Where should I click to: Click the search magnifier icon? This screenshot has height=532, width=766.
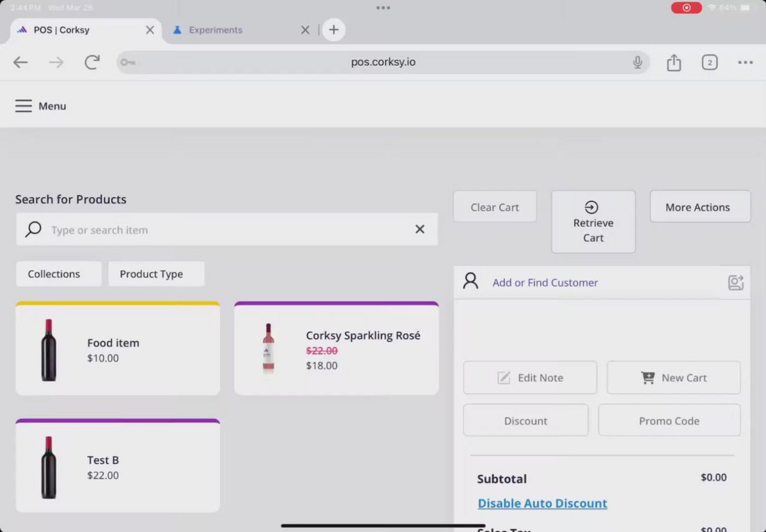tap(34, 229)
